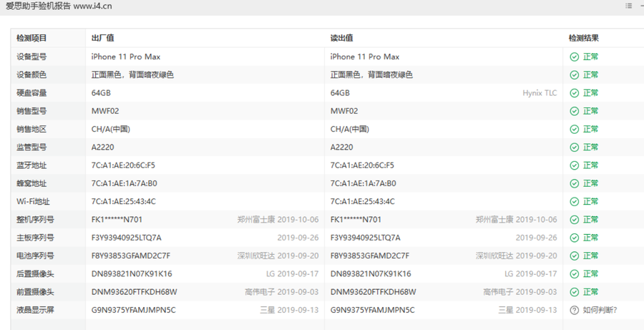Click the green check icon in 设备颜色 row
Image resolution: width=644 pixels, height=330 pixels.
pyautogui.click(x=574, y=74)
